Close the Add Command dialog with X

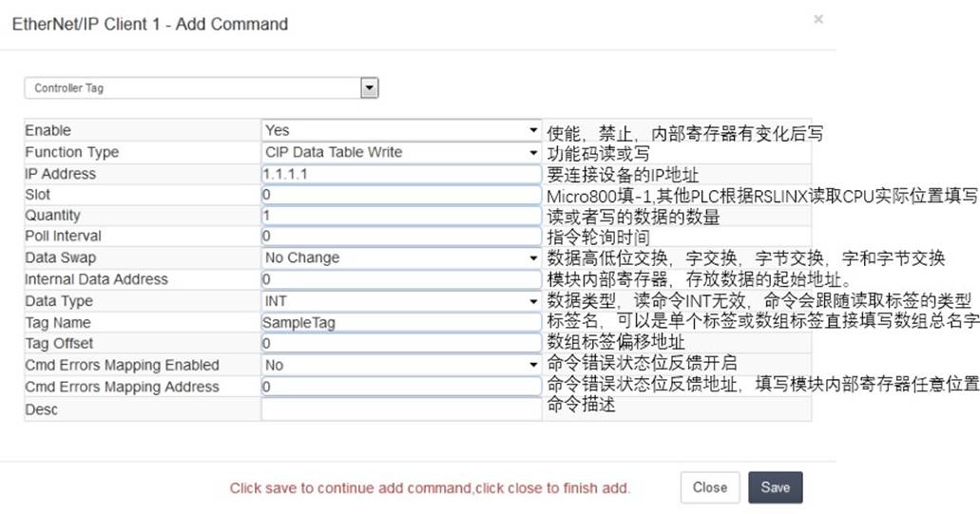[x=818, y=19]
